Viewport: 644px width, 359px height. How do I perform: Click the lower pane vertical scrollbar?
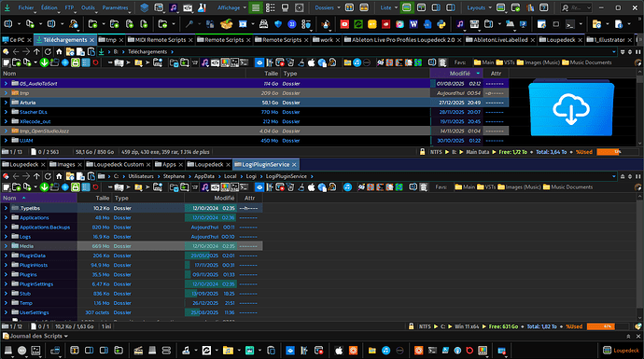click(x=639, y=256)
